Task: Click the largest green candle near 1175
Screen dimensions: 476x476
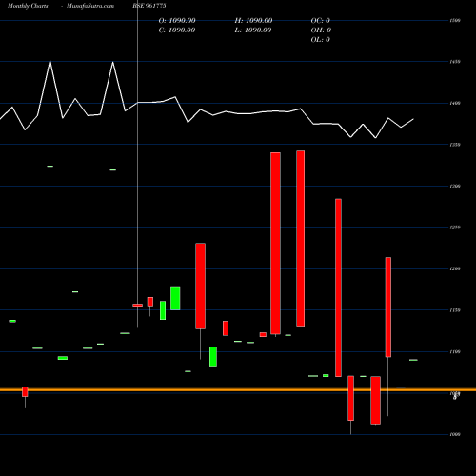Action: point(175,298)
